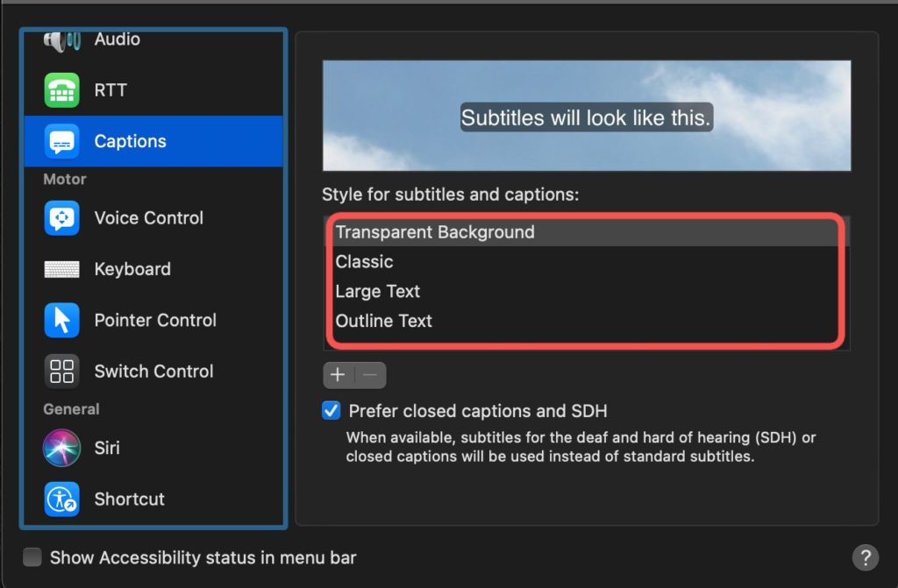Go to Keyboard label in sidebar
The image size is (898, 588).
pos(132,269)
